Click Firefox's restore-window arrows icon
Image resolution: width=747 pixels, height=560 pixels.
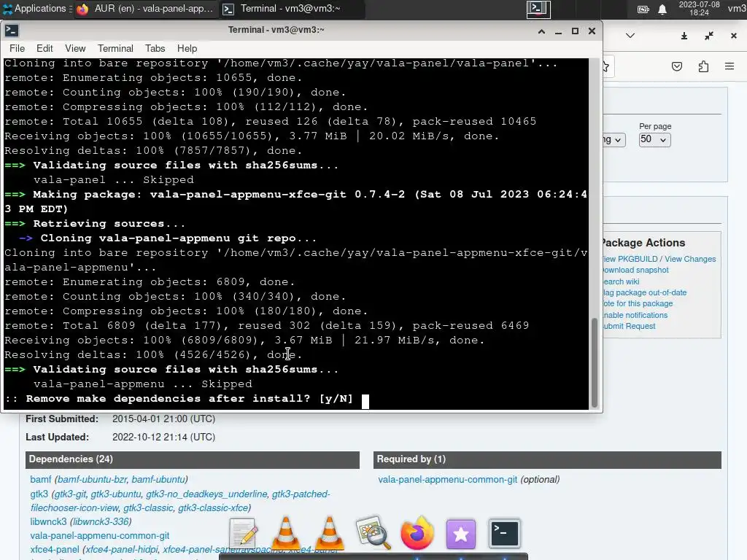click(709, 36)
